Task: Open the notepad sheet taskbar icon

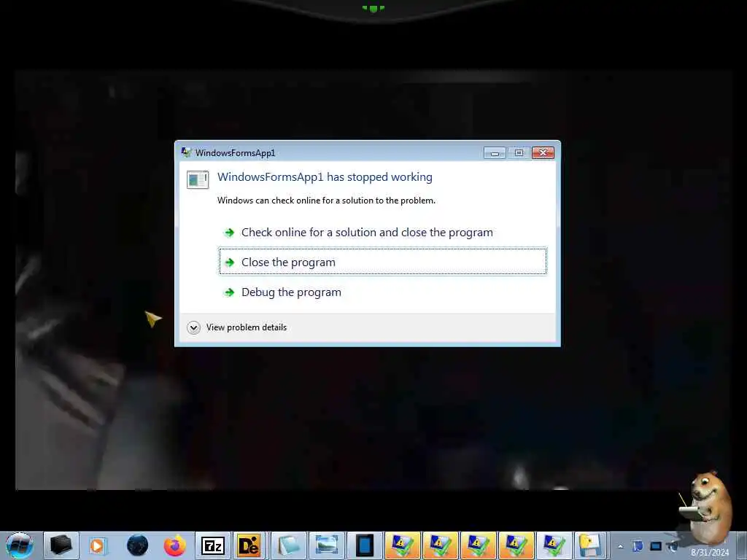Action: (289, 545)
